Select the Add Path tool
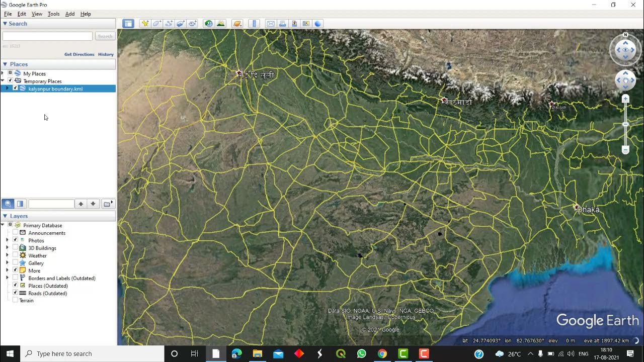The width and height of the screenshot is (644, 362). point(169,24)
